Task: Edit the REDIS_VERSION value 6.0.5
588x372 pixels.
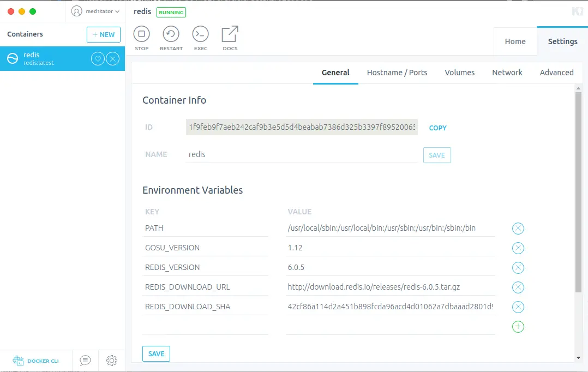Action: [391, 267]
